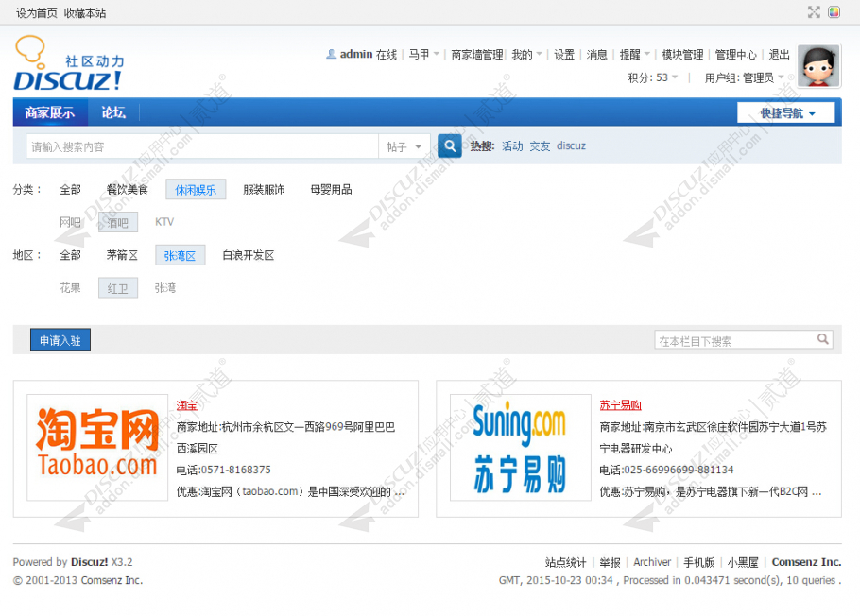Open the 苏宁易购 merchant title link
Screen dimensions: 860x616
620,405
